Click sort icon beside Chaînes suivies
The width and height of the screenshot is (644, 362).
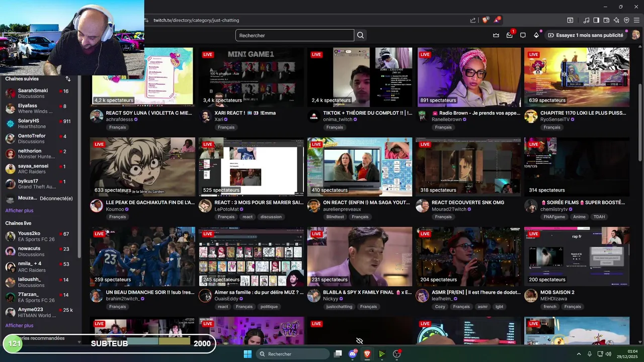[x=68, y=79]
